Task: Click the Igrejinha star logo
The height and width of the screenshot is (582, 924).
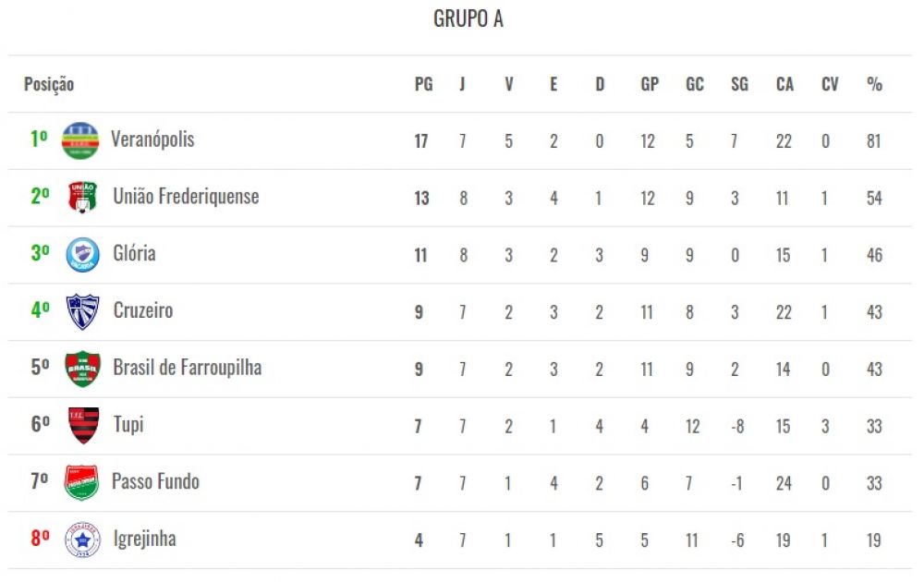Action: (x=82, y=540)
